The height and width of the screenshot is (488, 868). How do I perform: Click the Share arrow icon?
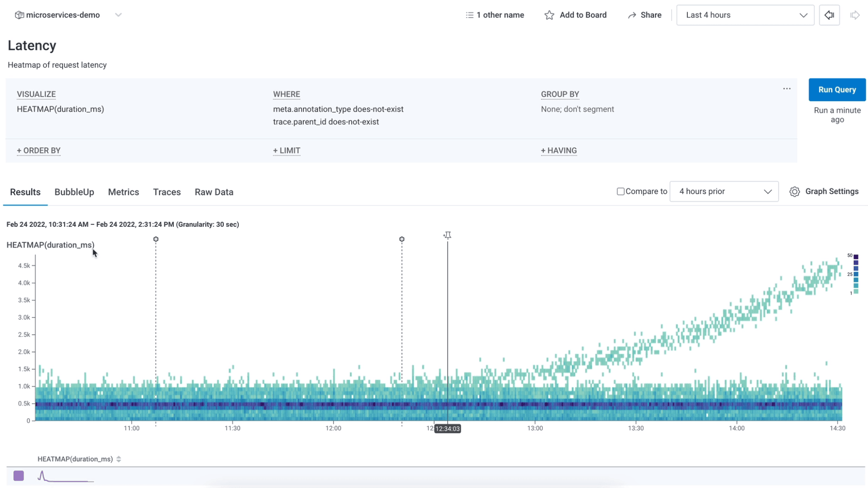click(632, 15)
